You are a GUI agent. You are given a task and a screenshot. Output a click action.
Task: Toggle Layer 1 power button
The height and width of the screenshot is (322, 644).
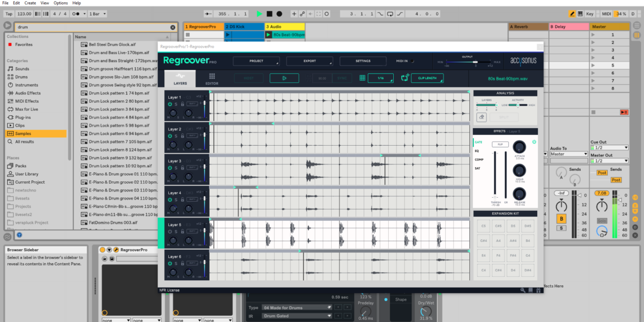(169, 105)
